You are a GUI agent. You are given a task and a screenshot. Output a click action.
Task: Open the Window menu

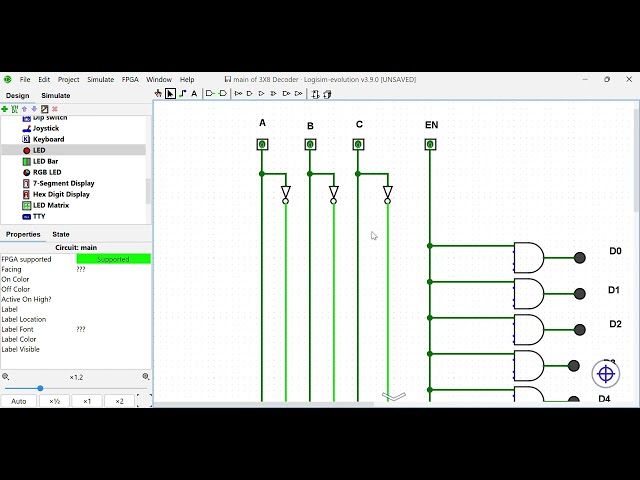point(159,80)
